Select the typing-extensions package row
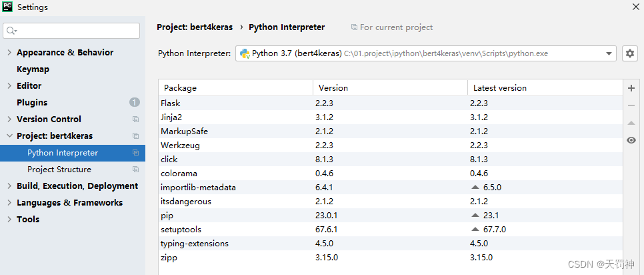 pos(391,244)
